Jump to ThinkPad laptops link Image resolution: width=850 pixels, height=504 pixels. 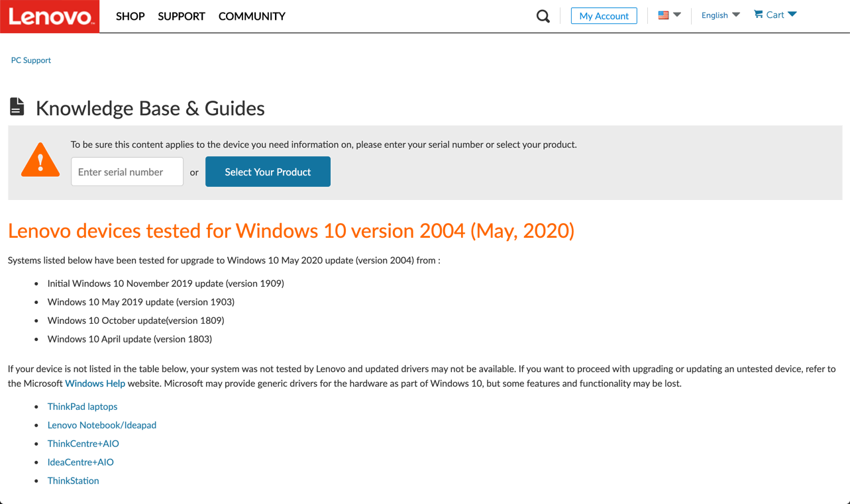click(x=82, y=407)
